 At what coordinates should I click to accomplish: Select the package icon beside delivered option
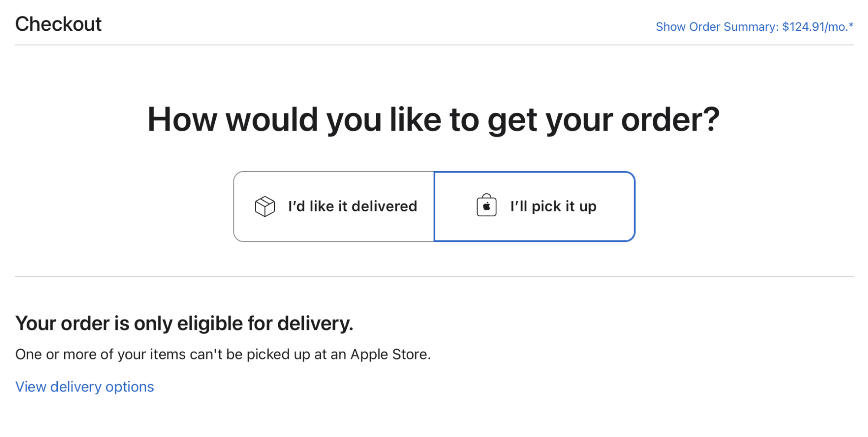(x=265, y=206)
